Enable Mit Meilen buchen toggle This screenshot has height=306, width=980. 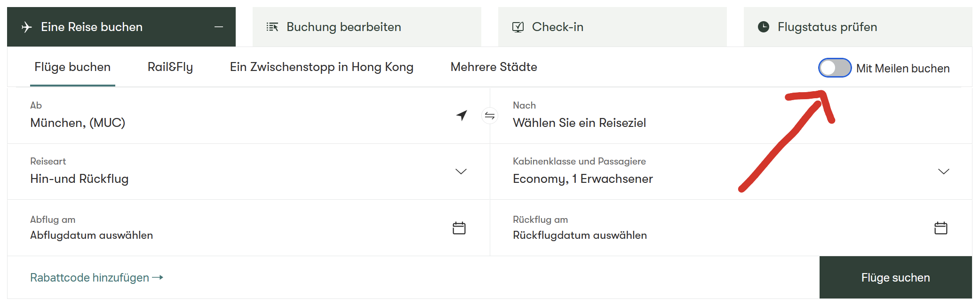[835, 68]
